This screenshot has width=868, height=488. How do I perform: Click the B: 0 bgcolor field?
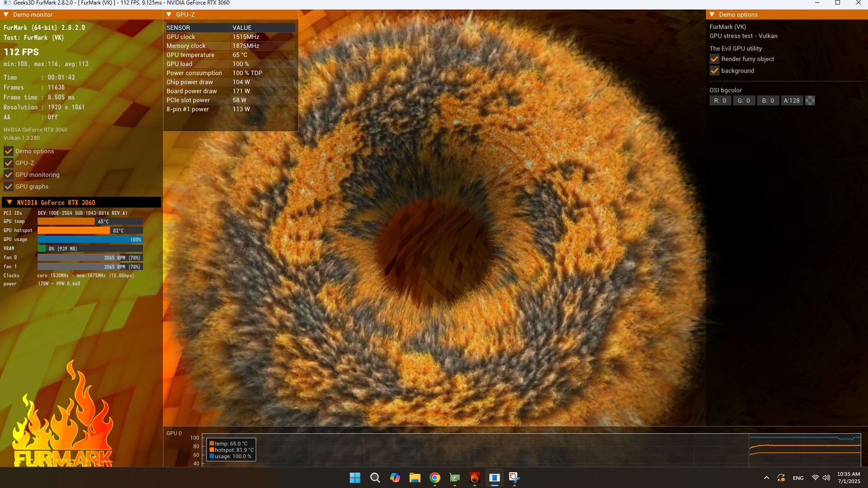pyautogui.click(x=768, y=100)
